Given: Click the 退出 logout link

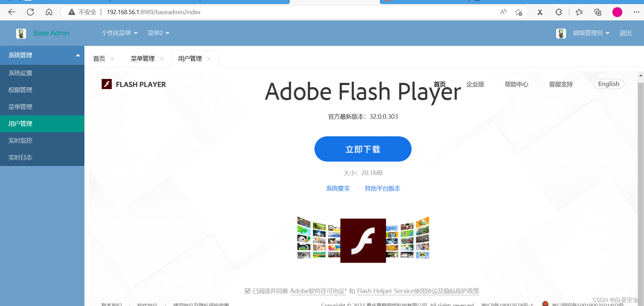Looking at the screenshot, I should [625, 33].
